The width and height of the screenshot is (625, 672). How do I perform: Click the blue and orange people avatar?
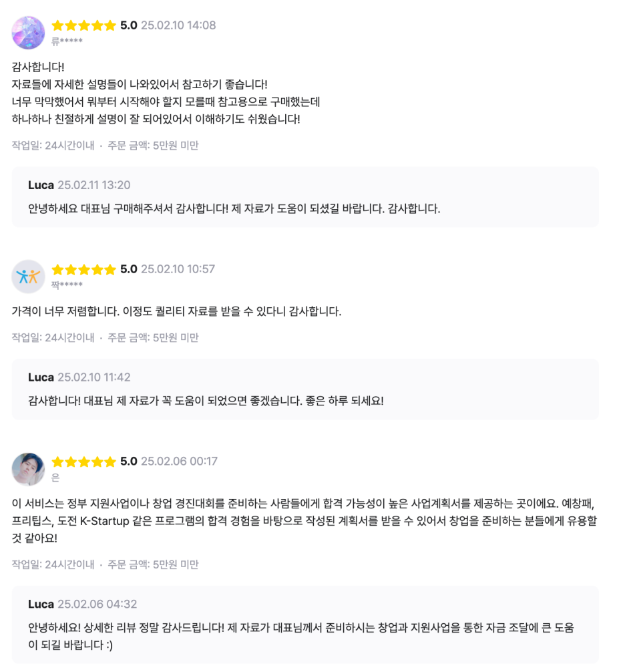[28, 277]
